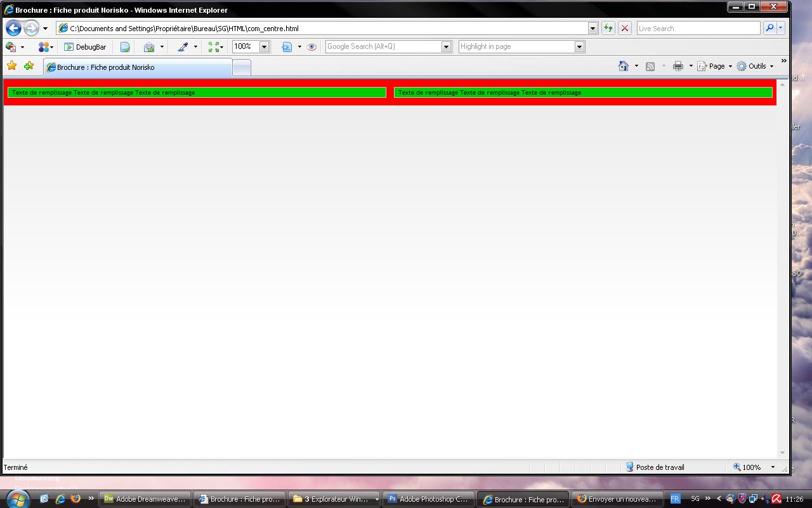Select the color picker eyedropper tool
Image resolution: width=812 pixels, height=508 pixels.
click(183, 47)
